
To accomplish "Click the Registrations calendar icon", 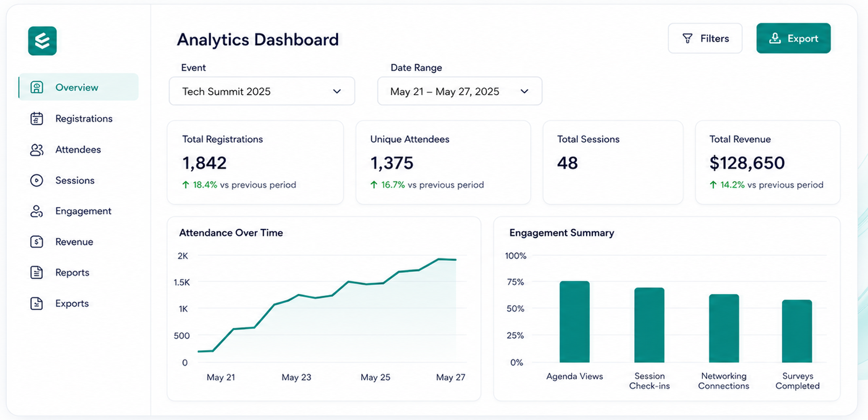I will point(37,119).
